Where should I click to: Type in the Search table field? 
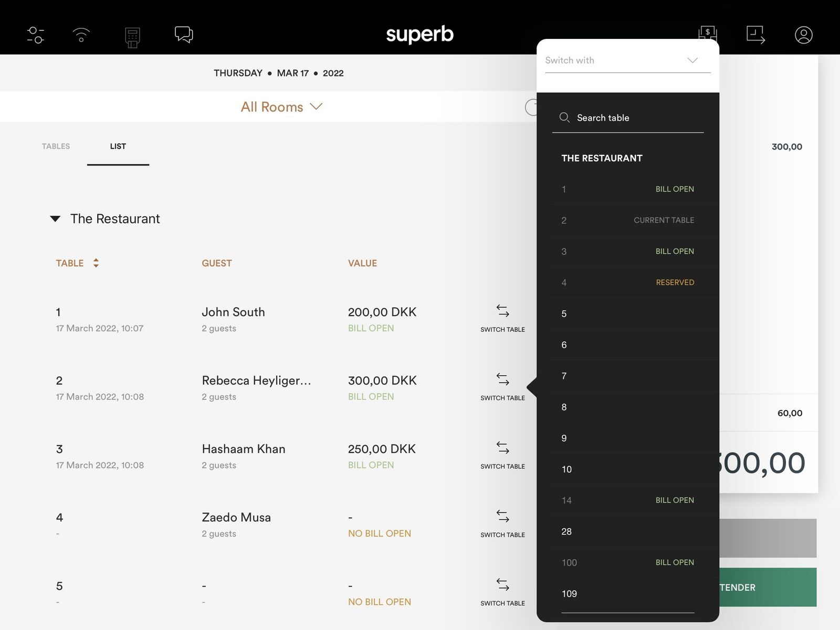627,118
